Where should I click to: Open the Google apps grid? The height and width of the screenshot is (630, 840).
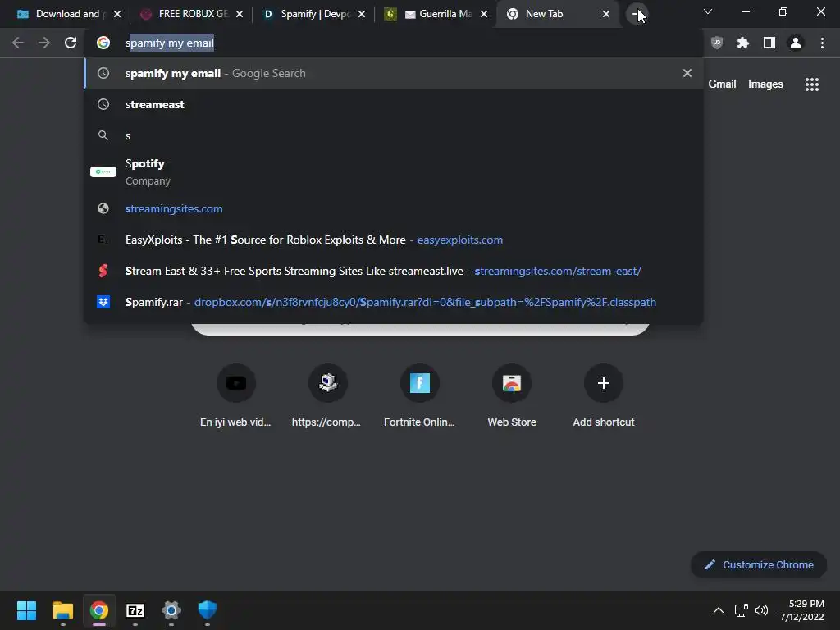coord(812,84)
